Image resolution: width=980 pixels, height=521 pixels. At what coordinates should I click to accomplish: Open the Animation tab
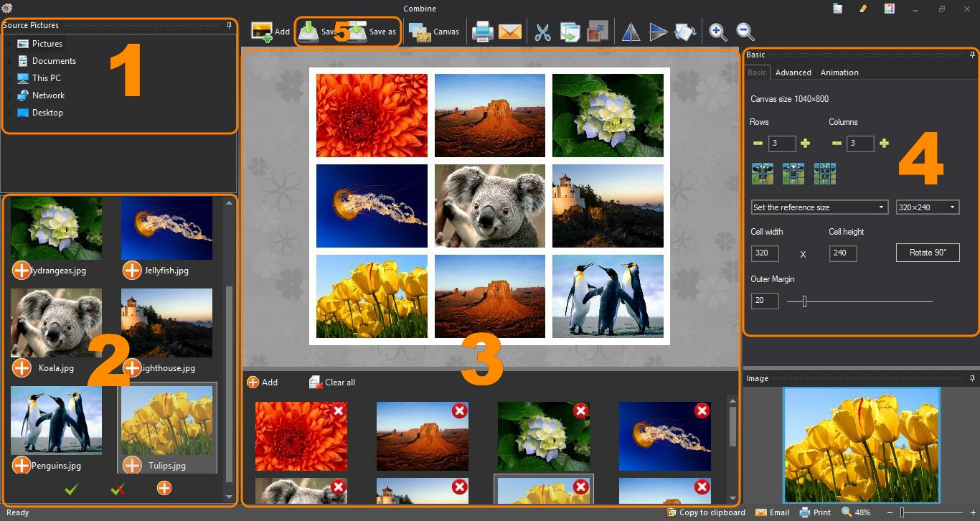839,72
